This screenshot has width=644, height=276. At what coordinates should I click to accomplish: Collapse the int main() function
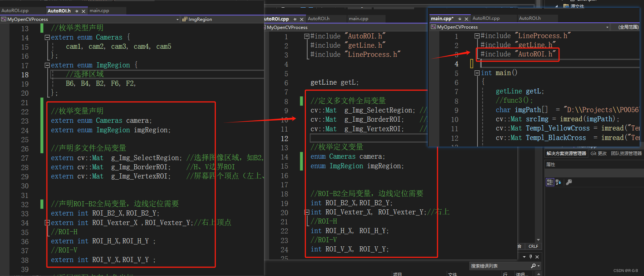pos(477,73)
